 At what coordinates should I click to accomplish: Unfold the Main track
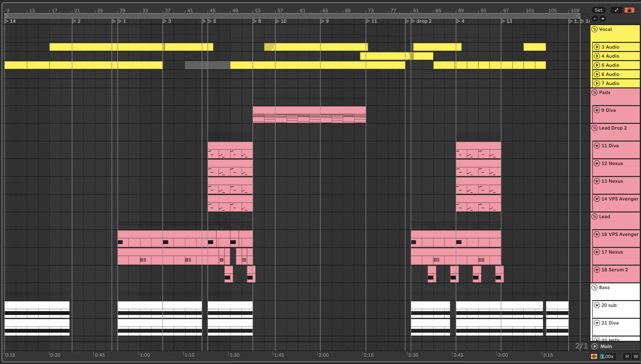[595, 346]
